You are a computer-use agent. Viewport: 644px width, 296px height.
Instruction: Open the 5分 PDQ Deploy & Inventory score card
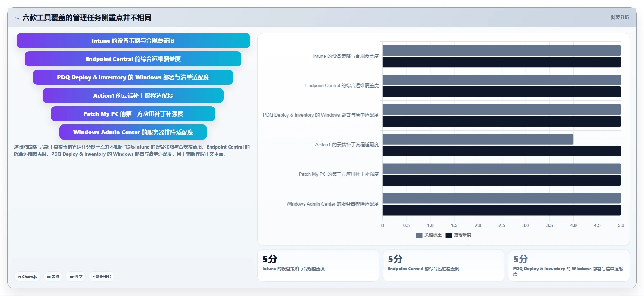pyautogui.click(x=569, y=266)
